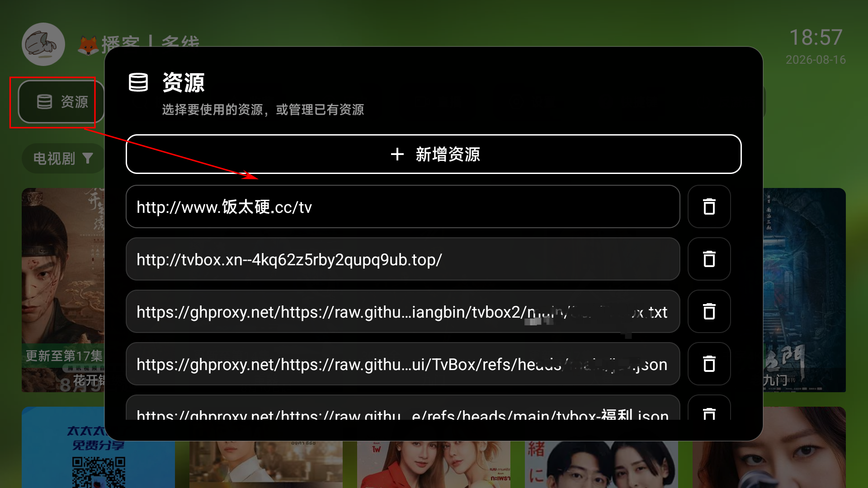Open the 九门 poster thumbnail
The height and width of the screenshot is (488, 868).
pos(804,290)
